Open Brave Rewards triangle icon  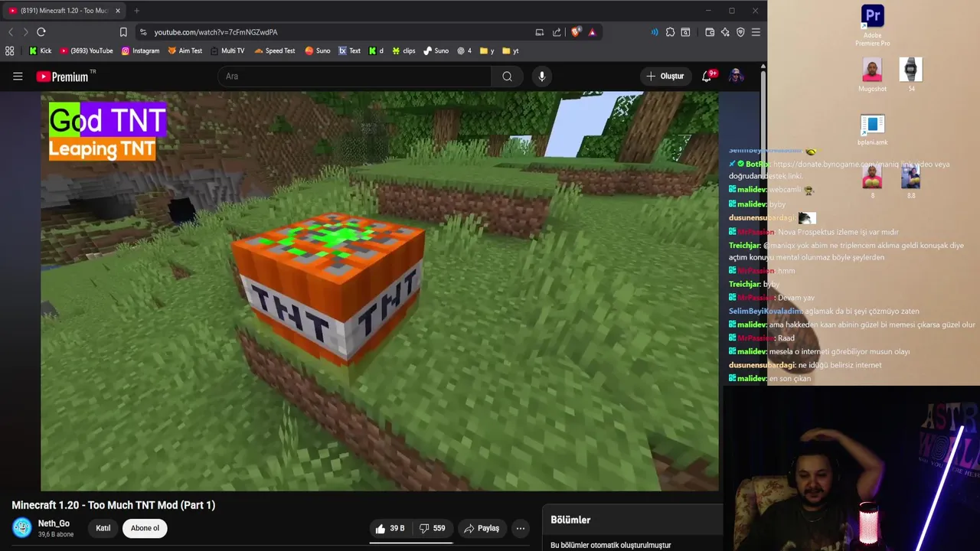coord(592,32)
